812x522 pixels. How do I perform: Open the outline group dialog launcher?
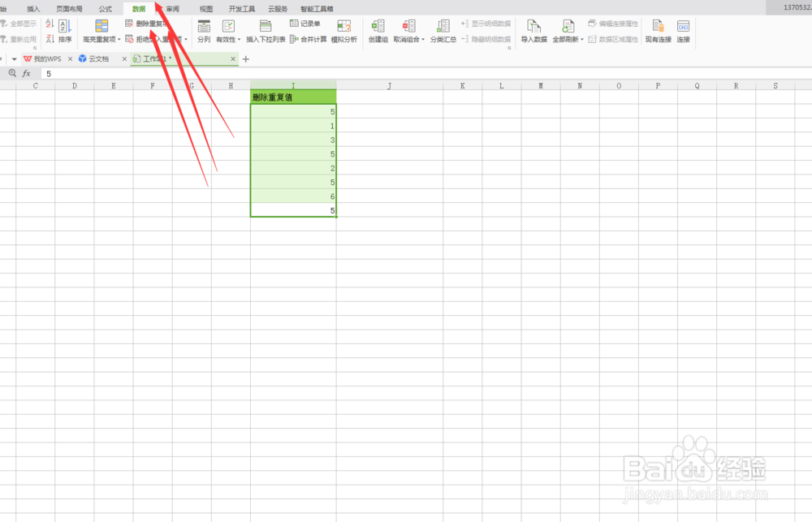509,48
